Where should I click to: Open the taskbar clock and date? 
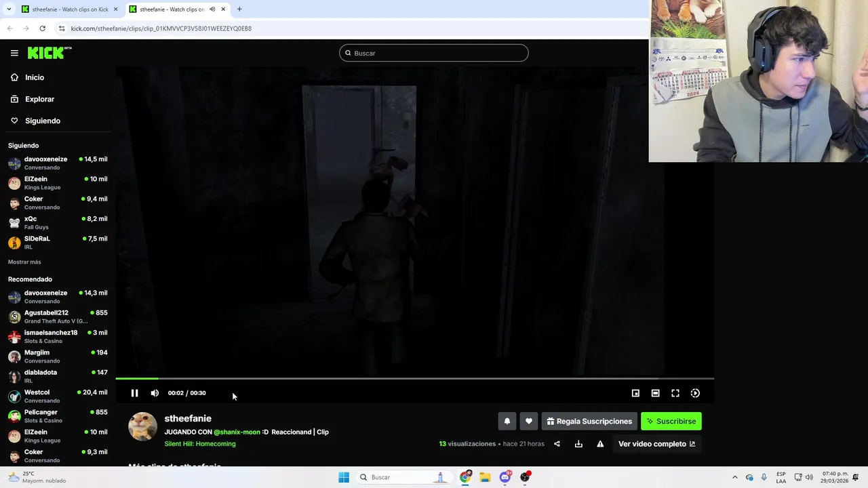[835, 477]
